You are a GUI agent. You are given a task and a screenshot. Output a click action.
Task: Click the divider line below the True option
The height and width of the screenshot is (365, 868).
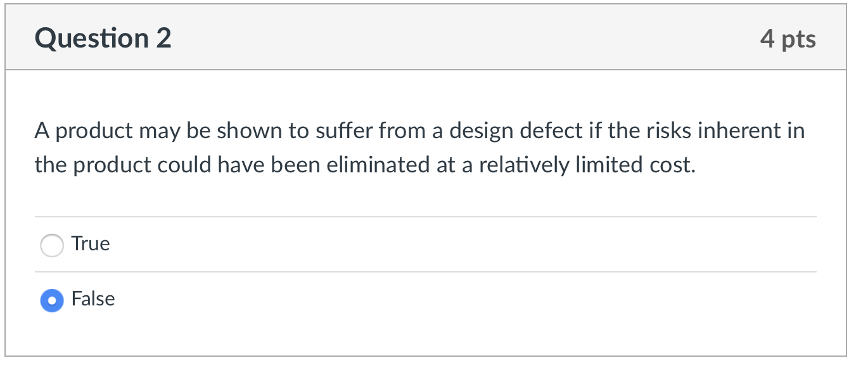point(424,272)
